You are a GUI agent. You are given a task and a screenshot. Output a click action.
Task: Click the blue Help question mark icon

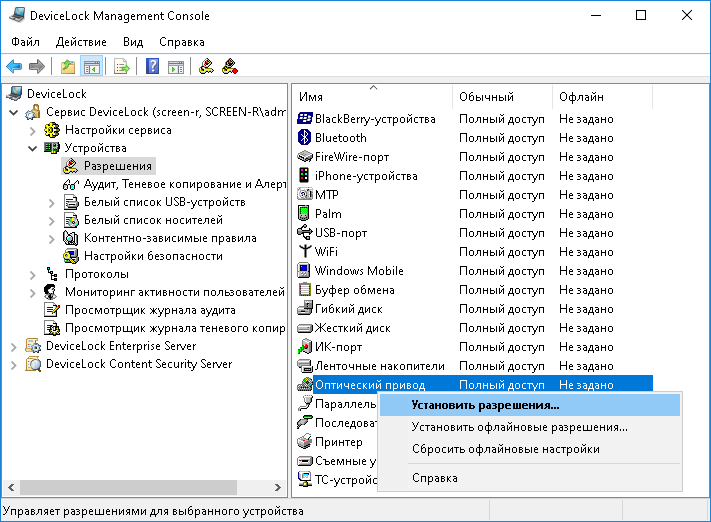(x=152, y=67)
